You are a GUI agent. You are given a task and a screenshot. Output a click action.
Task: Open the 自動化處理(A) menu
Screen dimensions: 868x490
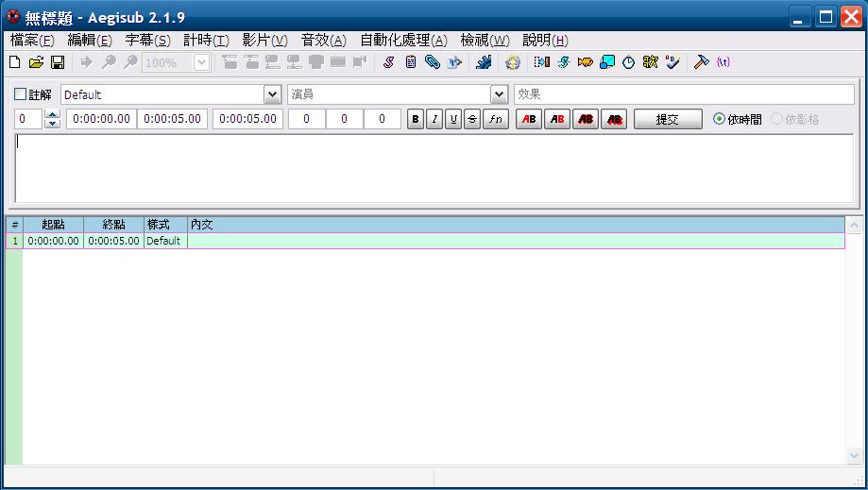pos(403,41)
